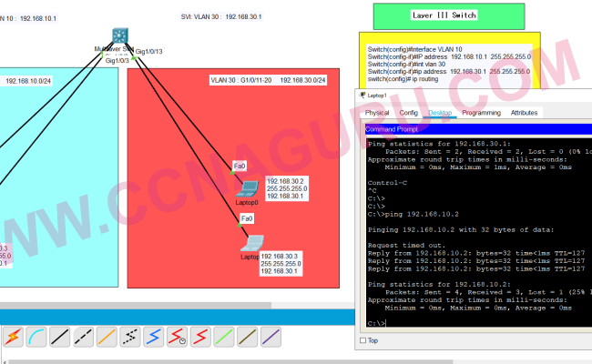This screenshot has height=364, width=592.
Task: Select the light blue Console cable
Action: click(x=36, y=337)
